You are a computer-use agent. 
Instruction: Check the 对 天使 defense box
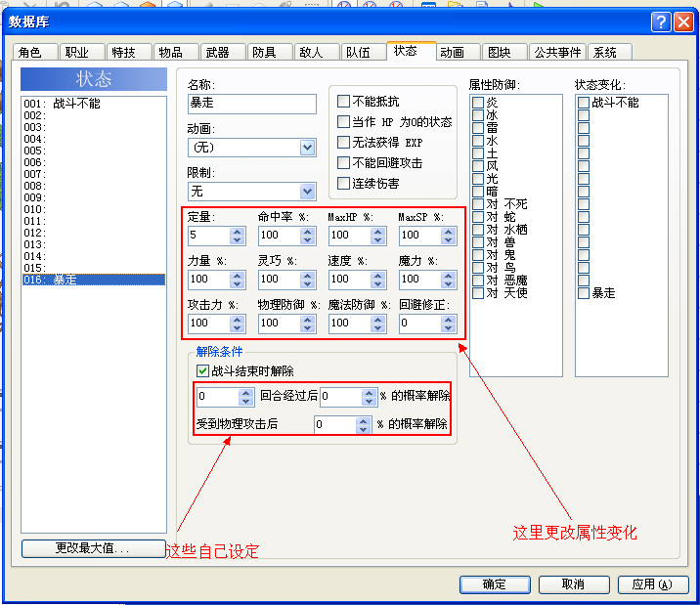pyautogui.click(x=478, y=293)
